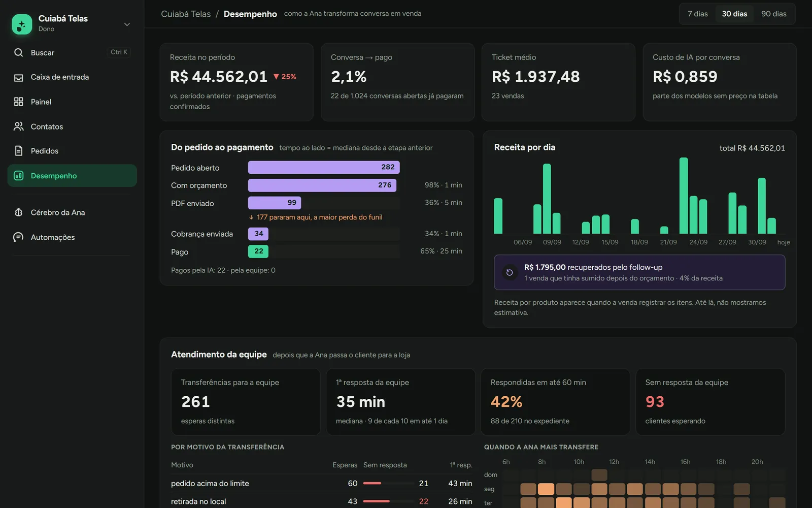Click the Buscar magnifier icon
Screen dimensions: 812x508
[19, 52]
